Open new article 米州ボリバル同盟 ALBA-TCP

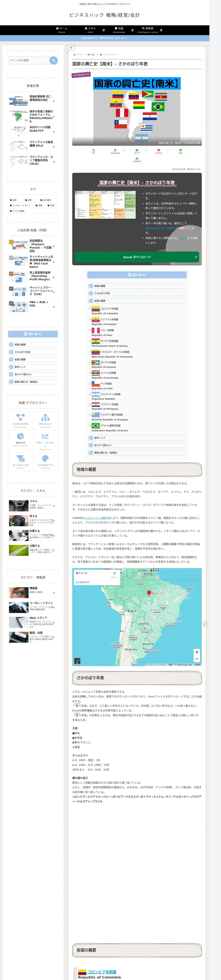click(x=33, y=132)
